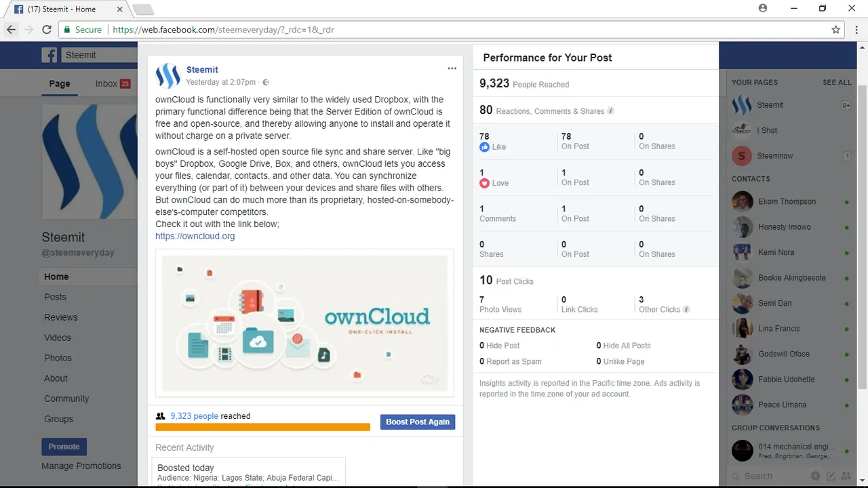Click the 9,323 people link below the post image
Image resolution: width=868 pixels, height=488 pixels.
195,416
